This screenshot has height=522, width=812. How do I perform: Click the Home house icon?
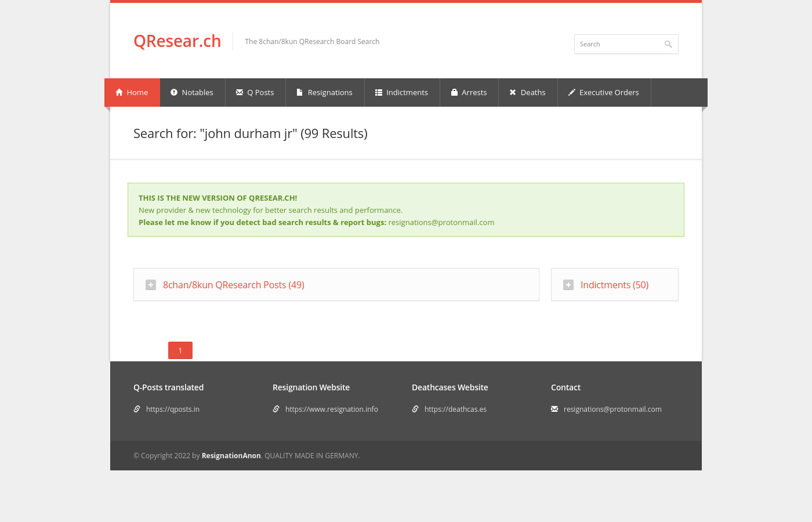click(119, 92)
